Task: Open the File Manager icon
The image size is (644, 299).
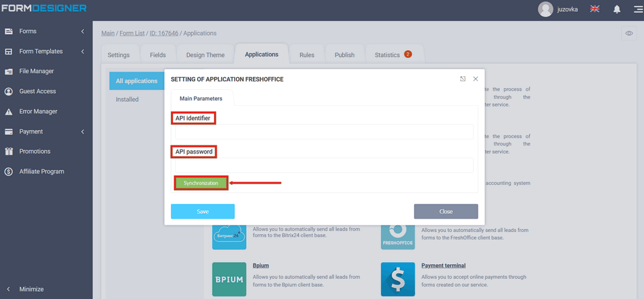Action: 9,72
